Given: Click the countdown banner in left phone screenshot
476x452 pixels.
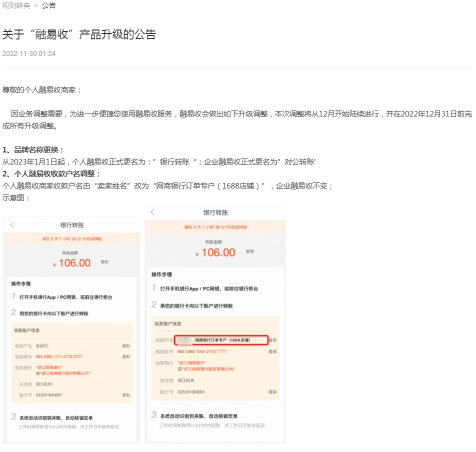Looking at the screenshot, I should (x=72, y=239).
